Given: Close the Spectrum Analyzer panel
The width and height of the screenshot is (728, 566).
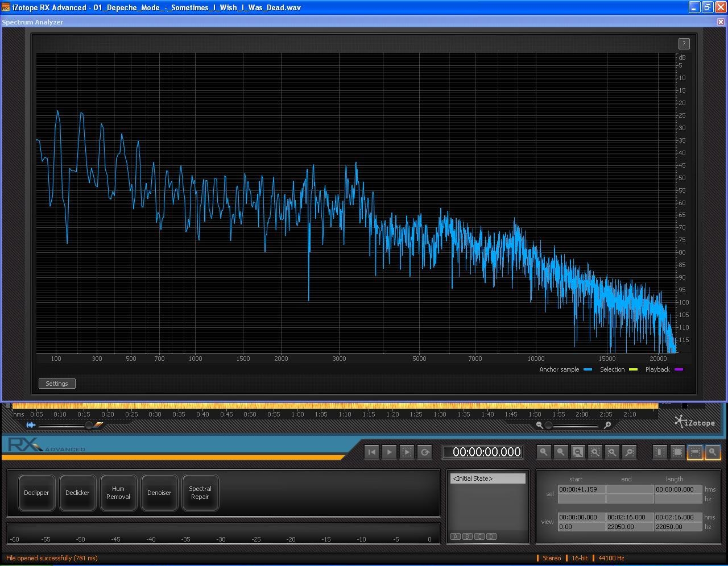Looking at the screenshot, I should tap(721, 22).
